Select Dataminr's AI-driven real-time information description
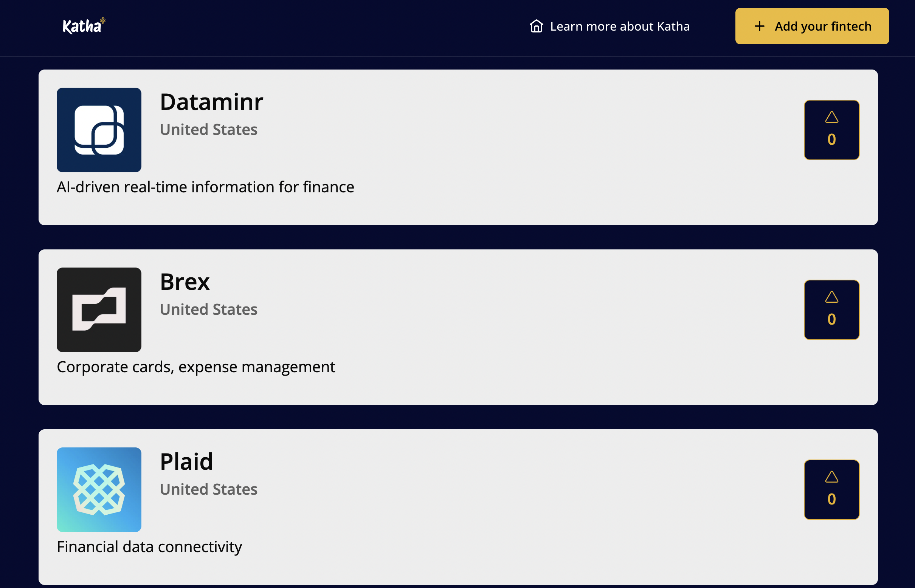915x588 pixels. click(x=205, y=187)
